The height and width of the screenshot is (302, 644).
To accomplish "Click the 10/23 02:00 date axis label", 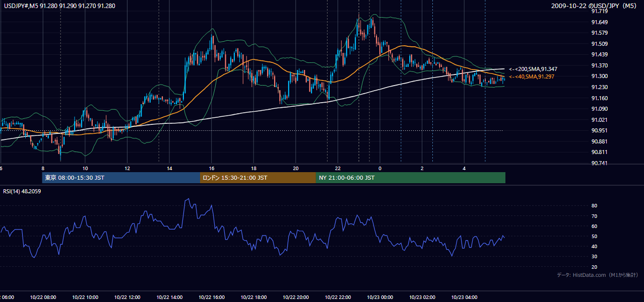I will 422,297.
